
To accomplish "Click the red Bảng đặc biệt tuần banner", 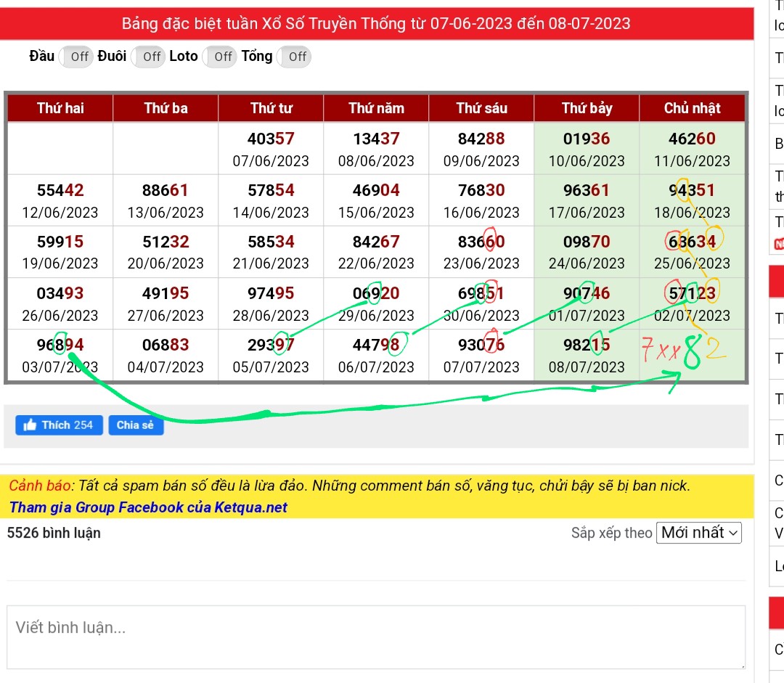I will pos(376,24).
